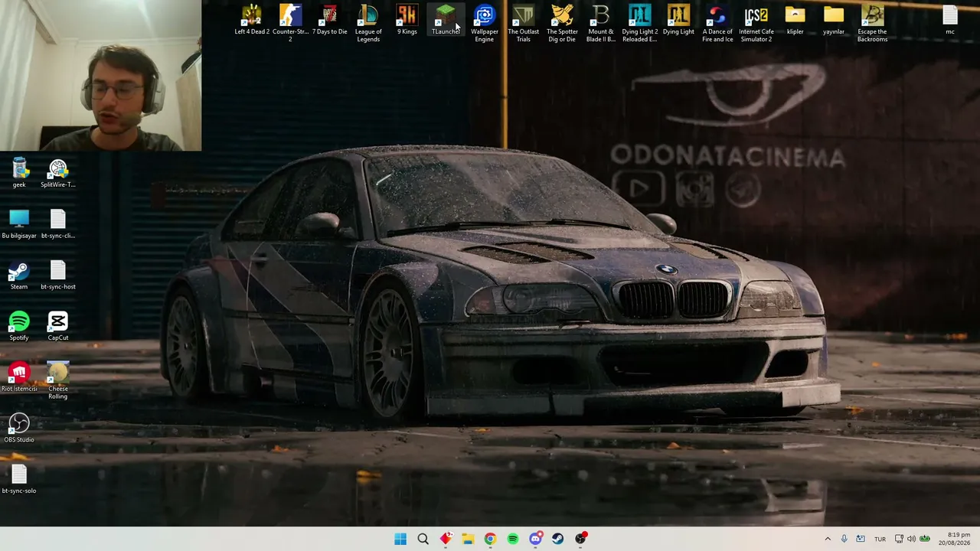
Task: Open File Explorer from the taskbar
Action: coord(468,539)
